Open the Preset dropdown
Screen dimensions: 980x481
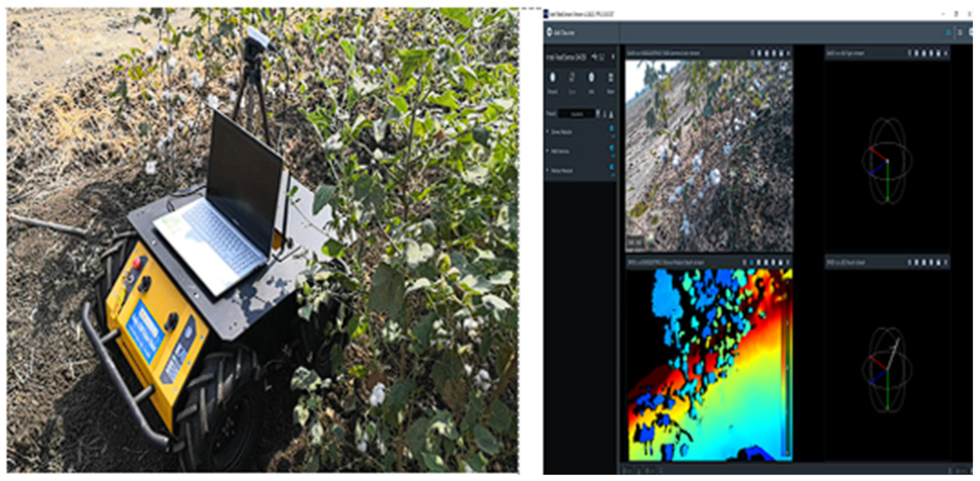tap(577, 114)
